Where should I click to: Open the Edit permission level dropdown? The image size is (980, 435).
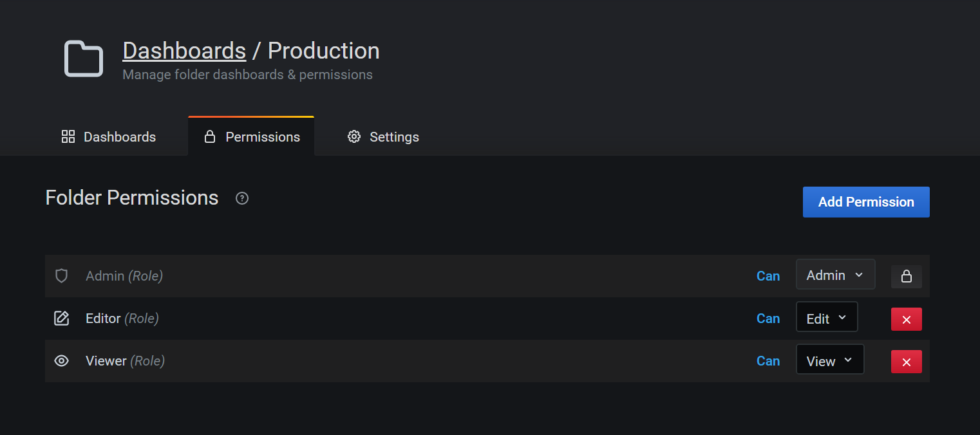click(x=827, y=318)
